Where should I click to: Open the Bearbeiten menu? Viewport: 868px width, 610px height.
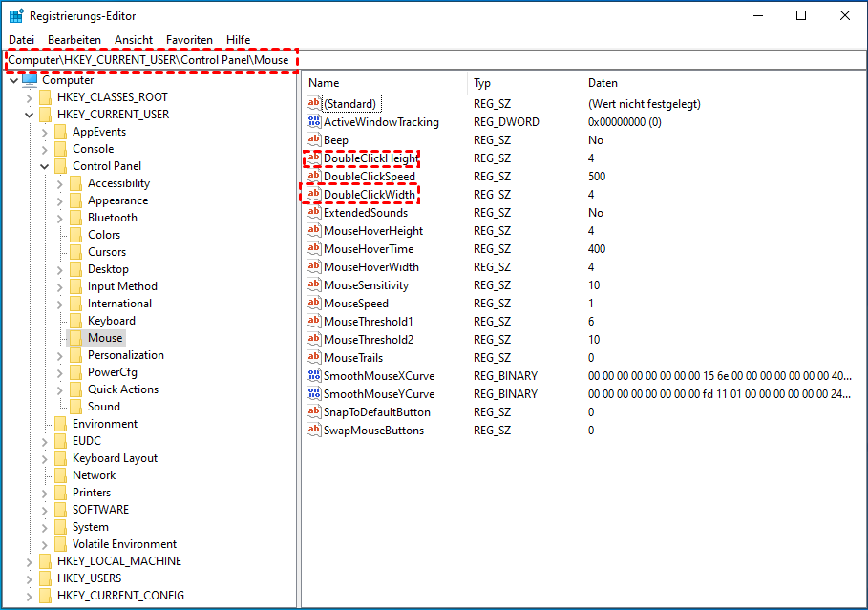pos(74,40)
